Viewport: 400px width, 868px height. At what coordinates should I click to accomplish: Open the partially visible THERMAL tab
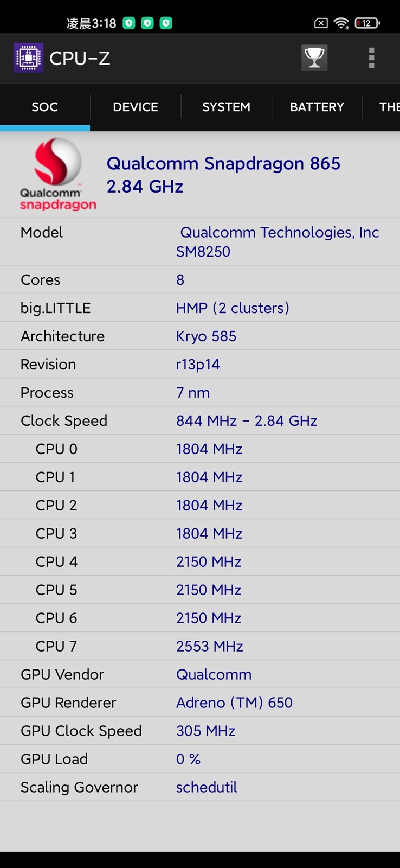[x=389, y=107]
